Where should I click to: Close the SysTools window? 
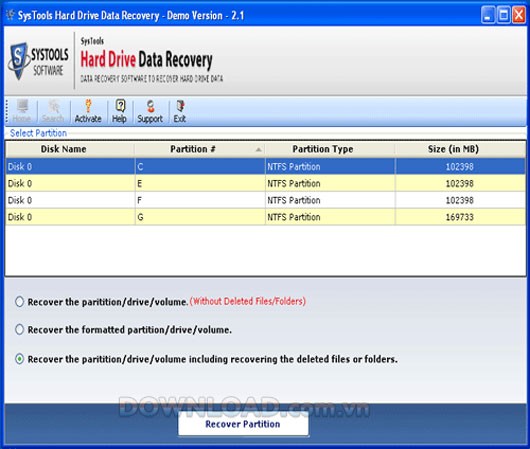coord(519,15)
